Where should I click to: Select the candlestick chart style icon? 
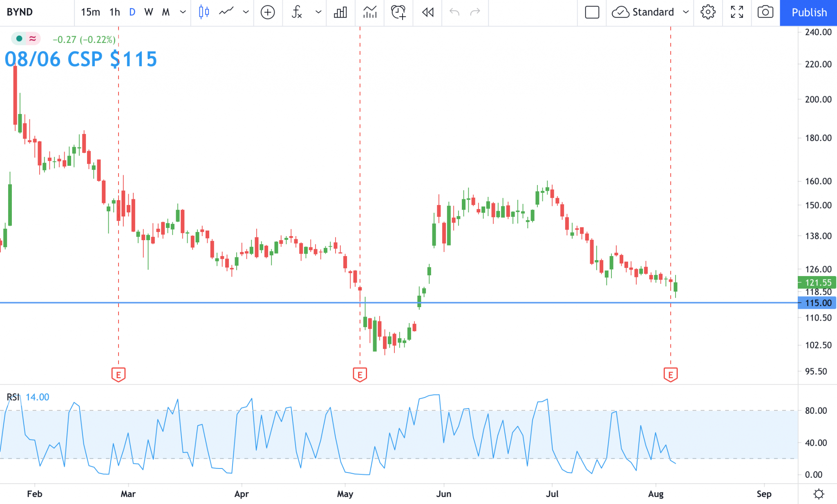pos(204,12)
